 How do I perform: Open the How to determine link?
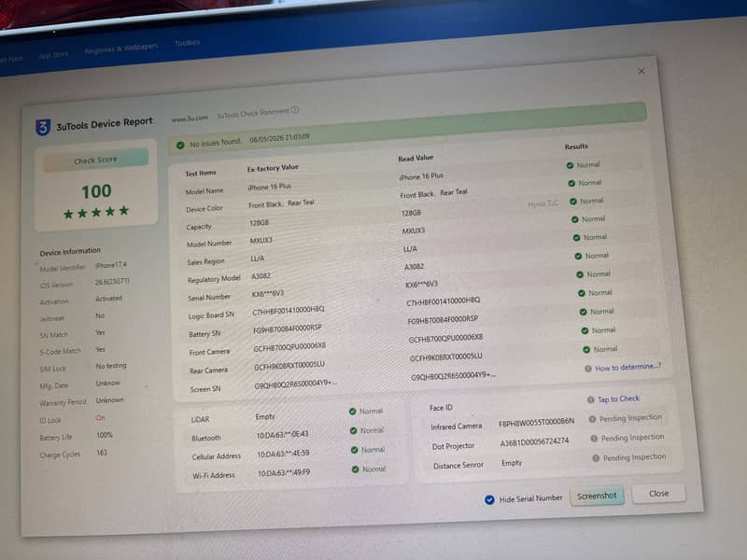point(627,367)
